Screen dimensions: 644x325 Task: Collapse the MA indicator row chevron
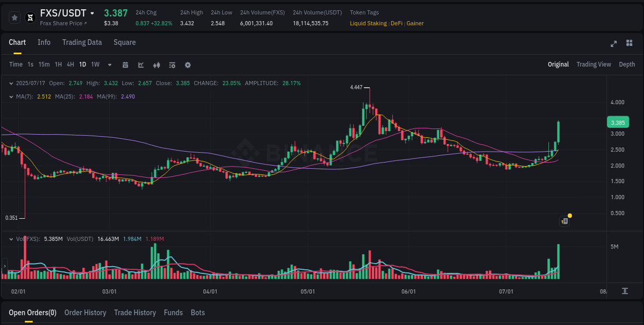tap(10, 95)
